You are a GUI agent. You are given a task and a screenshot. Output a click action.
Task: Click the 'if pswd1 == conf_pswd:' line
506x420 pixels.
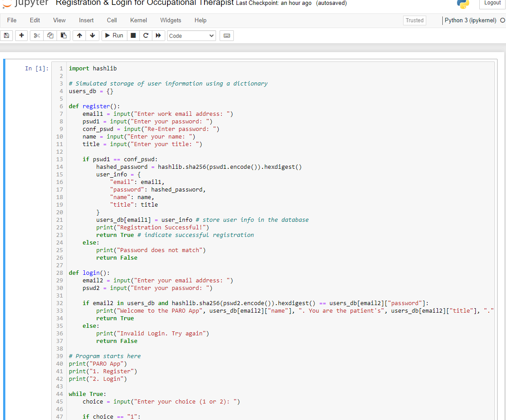(120, 159)
